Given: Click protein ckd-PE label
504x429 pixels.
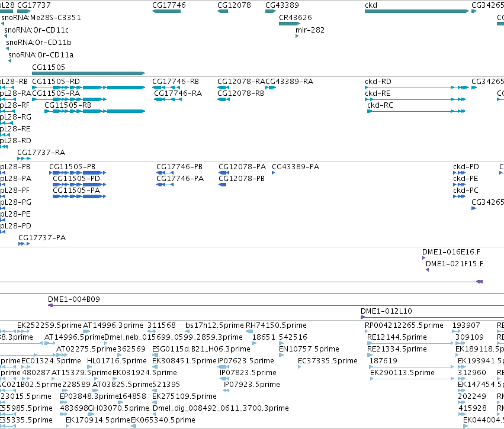Looking at the screenshot, I should point(466,179).
